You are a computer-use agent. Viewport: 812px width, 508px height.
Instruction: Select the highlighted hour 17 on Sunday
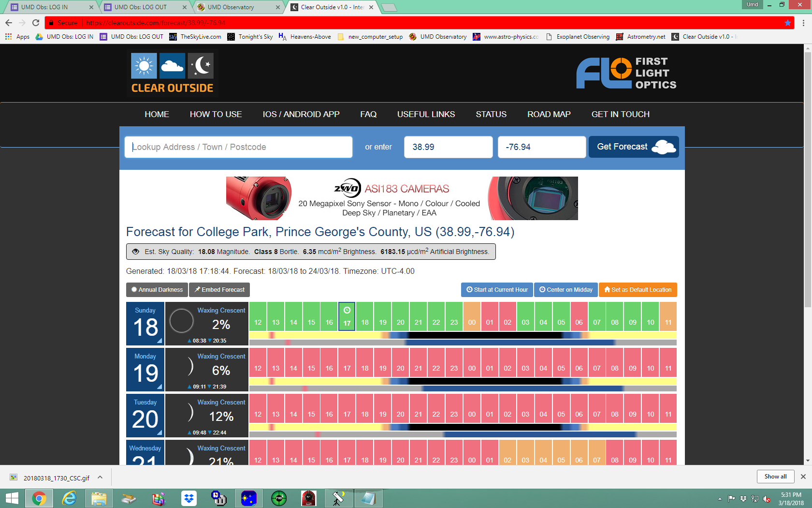click(x=347, y=317)
